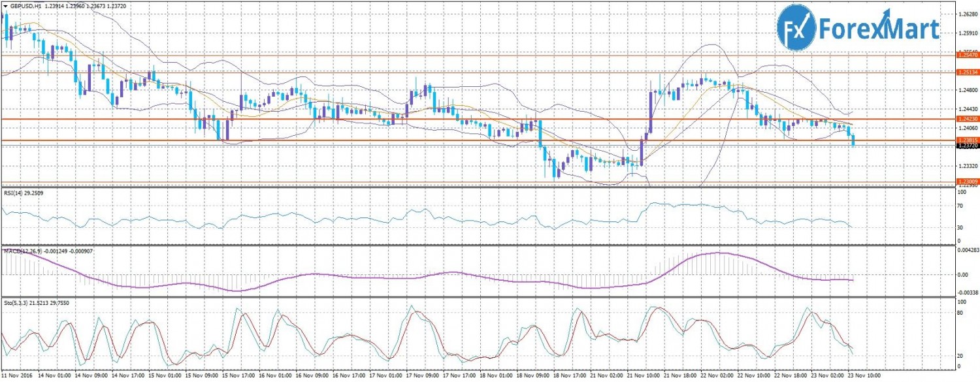
Task: Select the orange 1.23815 price level tag
Action: (967, 140)
